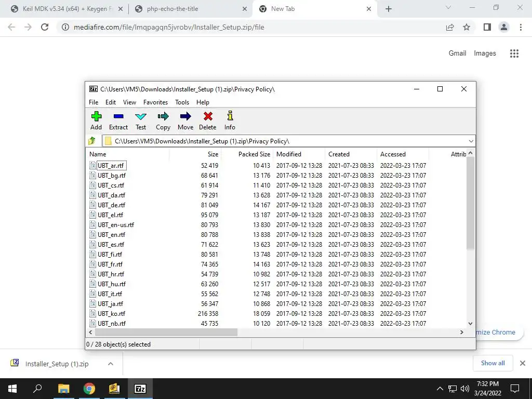This screenshot has height=399, width=532.
Task: Click the size value 216 358
Action: [x=208, y=313]
